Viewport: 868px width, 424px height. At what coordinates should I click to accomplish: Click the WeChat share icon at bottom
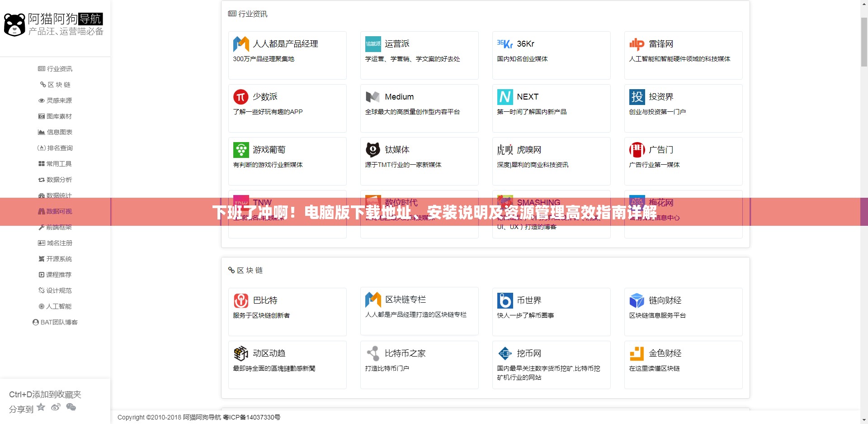pyautogui.click(x=71, y=407)
